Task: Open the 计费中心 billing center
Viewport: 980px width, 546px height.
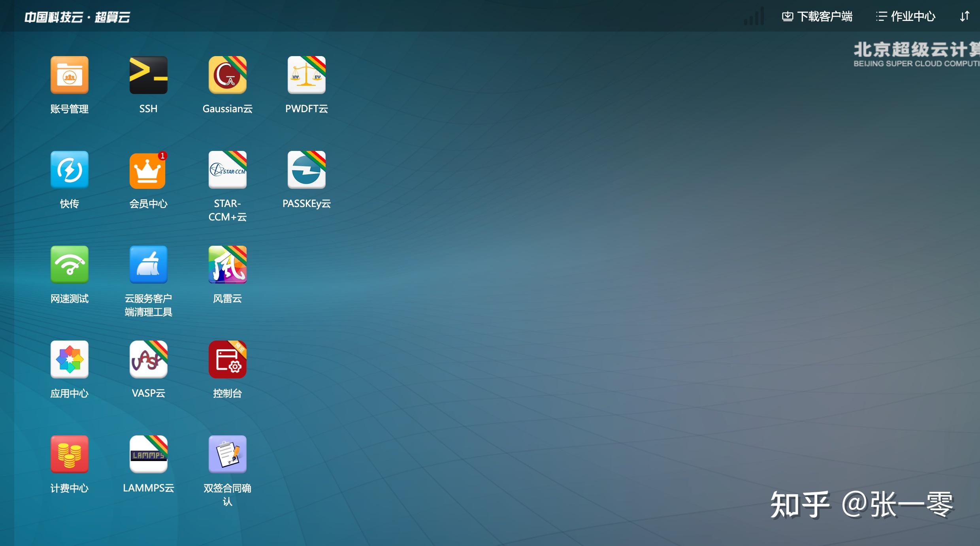Action: (69, 454)
